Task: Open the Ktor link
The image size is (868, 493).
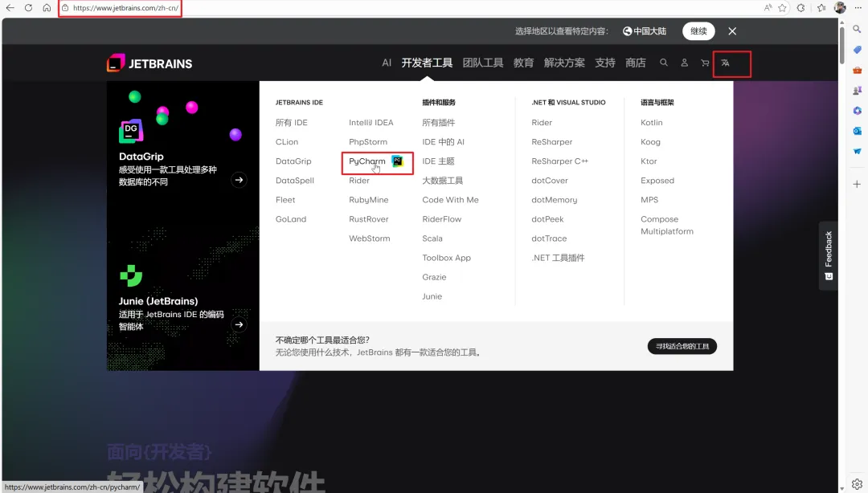Action: 649,161
